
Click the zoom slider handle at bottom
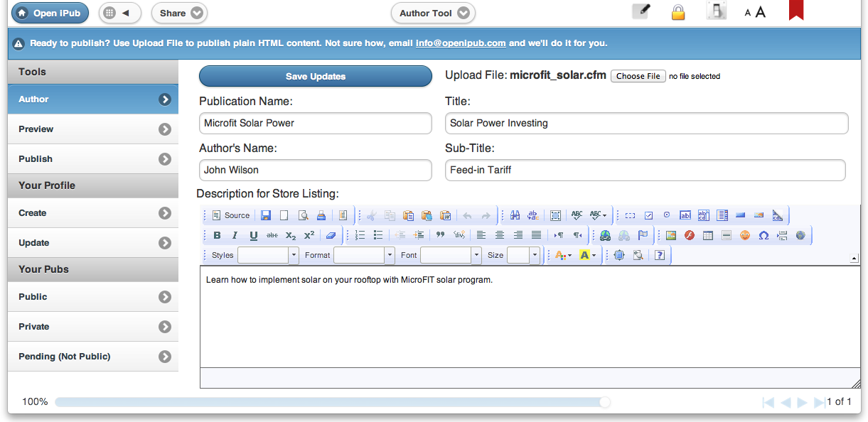(604, 402)
